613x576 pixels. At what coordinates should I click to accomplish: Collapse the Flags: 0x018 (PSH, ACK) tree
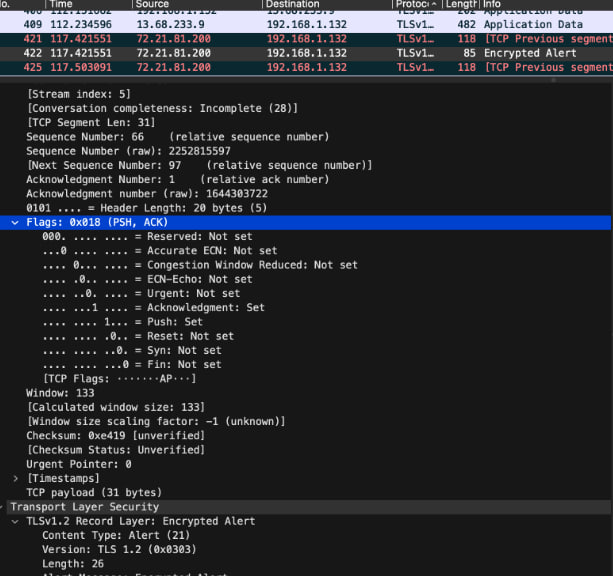pyautogui.click(x=15, y=223)
